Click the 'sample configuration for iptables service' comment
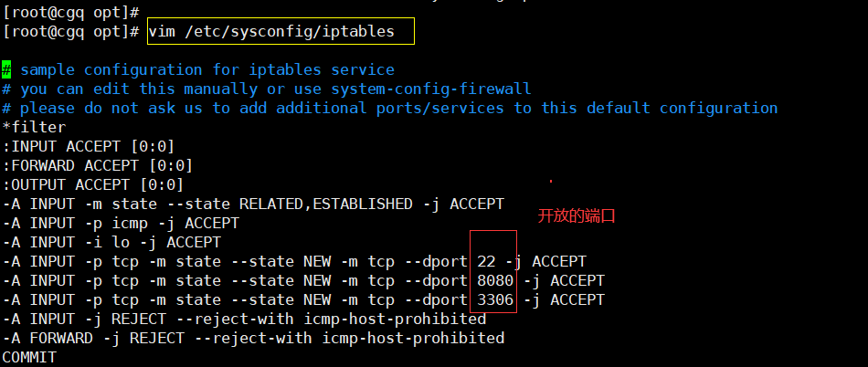Image resolution: width=868 pixels, height=367 pixels. 207,70
